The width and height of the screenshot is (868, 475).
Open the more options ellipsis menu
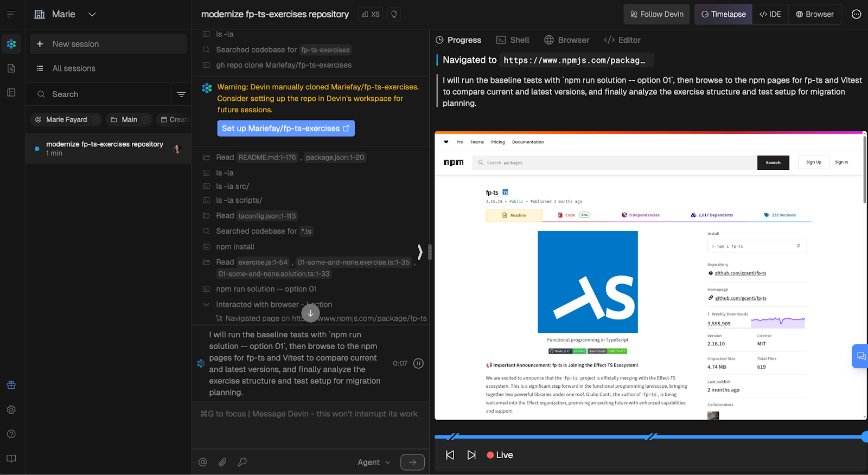click(x=856, y=14)
